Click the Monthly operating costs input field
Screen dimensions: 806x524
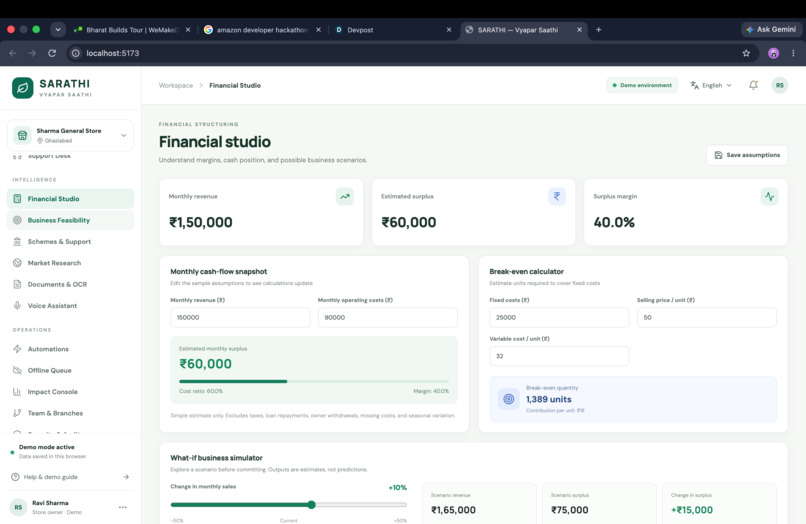(388, 317)
